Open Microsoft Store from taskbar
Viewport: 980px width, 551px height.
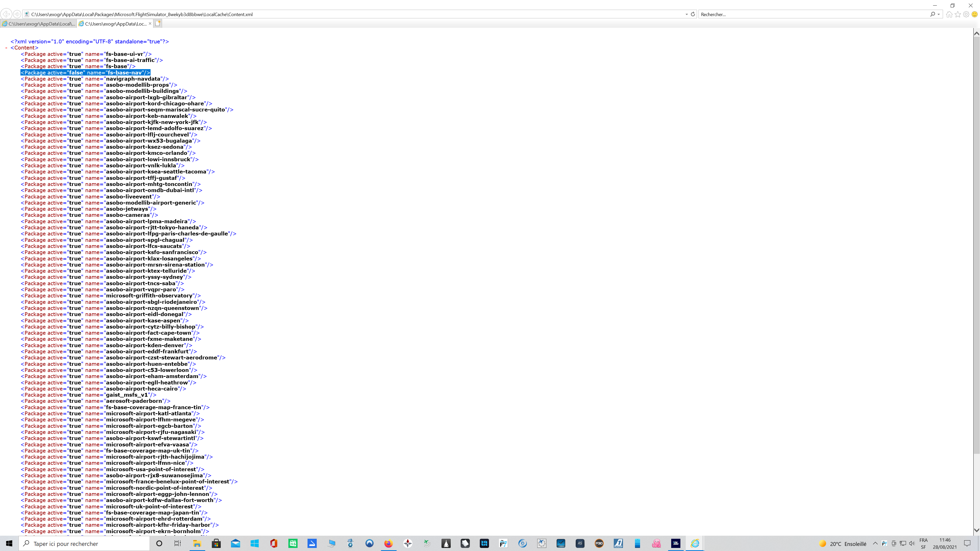tap(216, 543)
